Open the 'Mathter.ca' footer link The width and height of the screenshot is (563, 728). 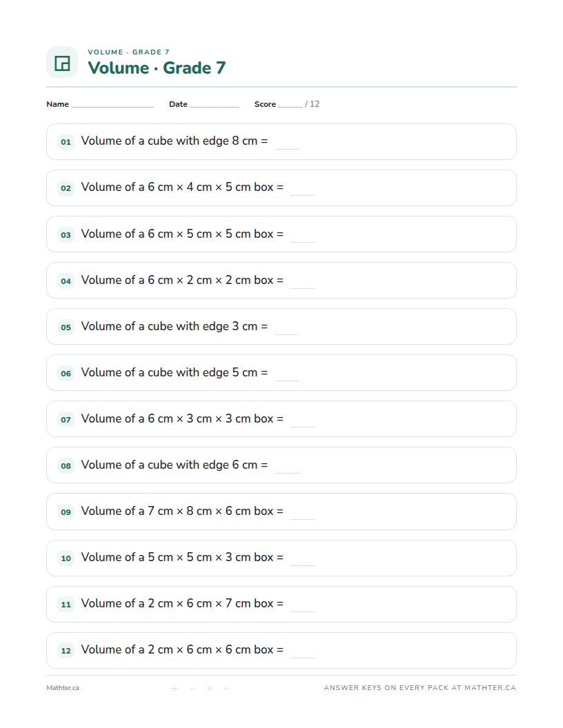coord(63,688)
